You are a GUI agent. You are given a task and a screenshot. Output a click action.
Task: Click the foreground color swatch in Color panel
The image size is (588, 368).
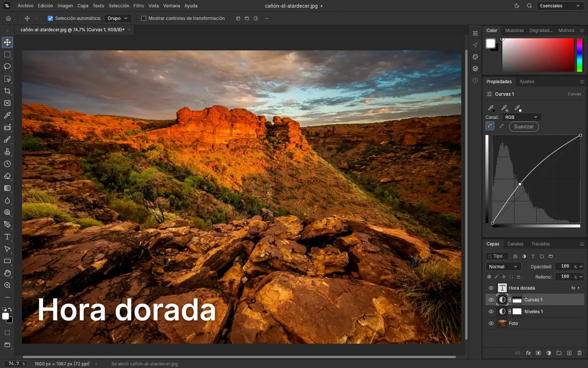[x=490, y=43]
